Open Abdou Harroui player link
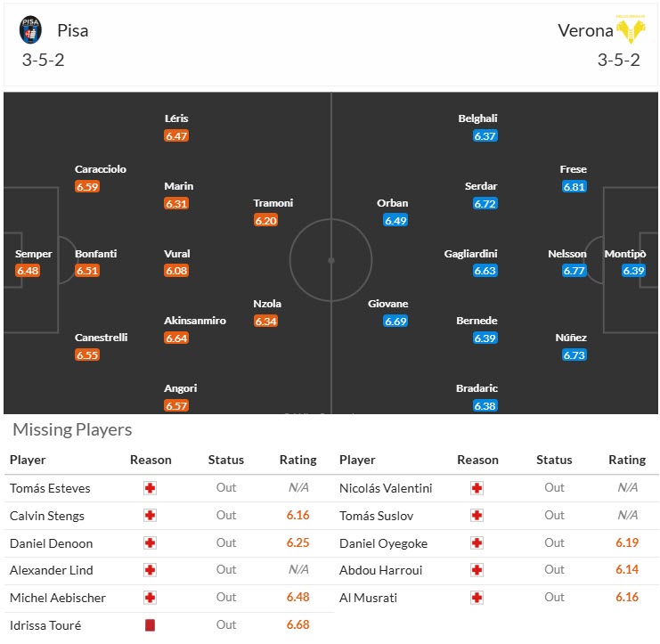The image size is (660, 644). (380, 571)
